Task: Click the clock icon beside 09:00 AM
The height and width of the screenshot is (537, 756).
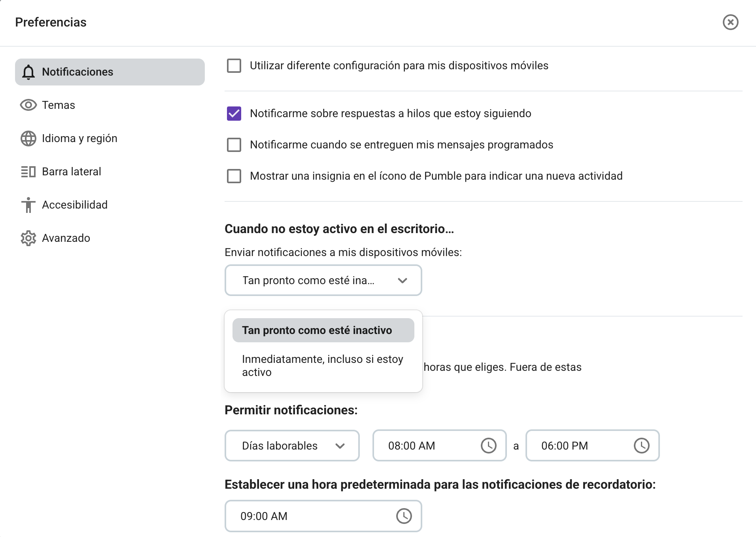Action: [x=404, y=516]
